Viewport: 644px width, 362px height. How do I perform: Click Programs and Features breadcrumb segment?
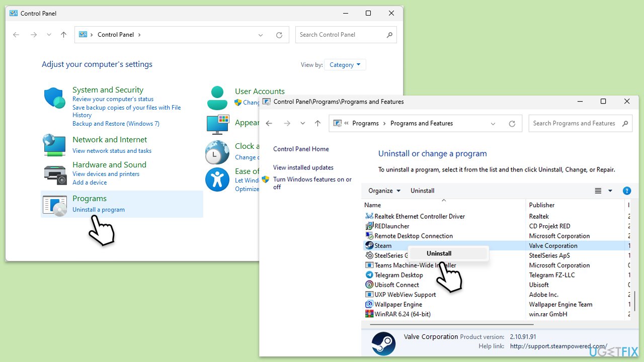pos(422,123)
